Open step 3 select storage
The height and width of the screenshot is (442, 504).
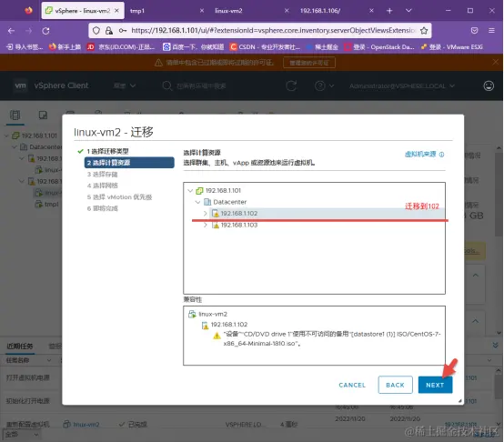[x=102, y=174]
